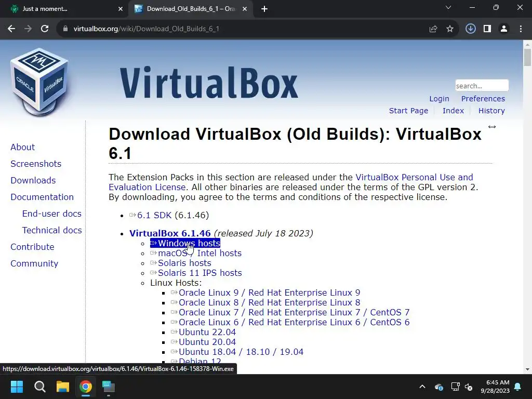Open the Index link
The width and height of the screenshot is (532, 399).
point(453,111)
